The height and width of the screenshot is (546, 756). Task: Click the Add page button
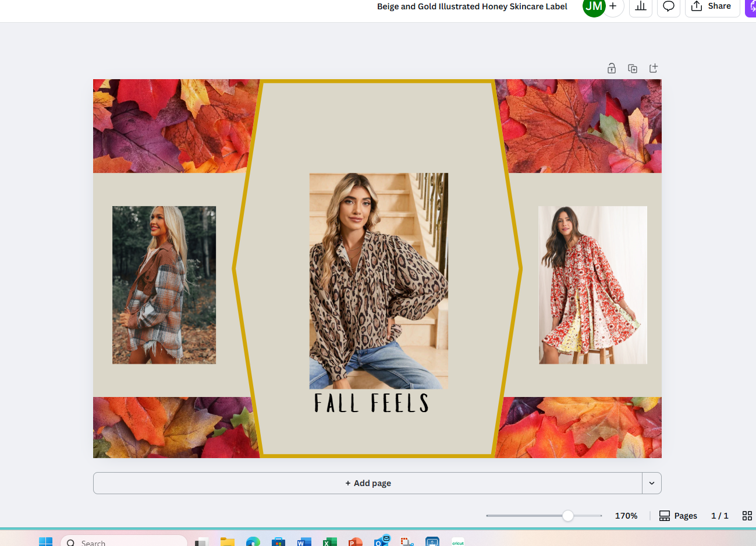367,483
